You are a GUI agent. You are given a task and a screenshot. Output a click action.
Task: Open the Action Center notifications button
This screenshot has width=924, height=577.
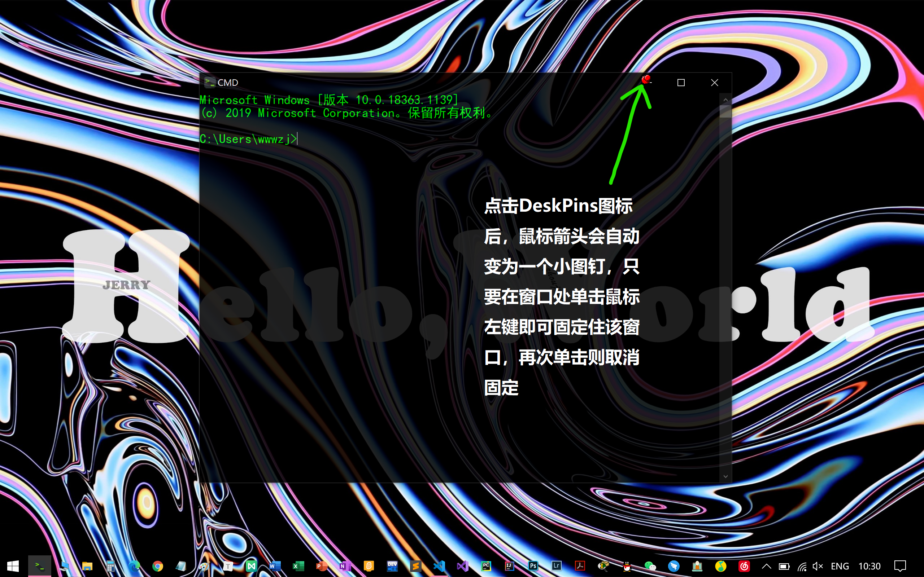tap(900, 566)
